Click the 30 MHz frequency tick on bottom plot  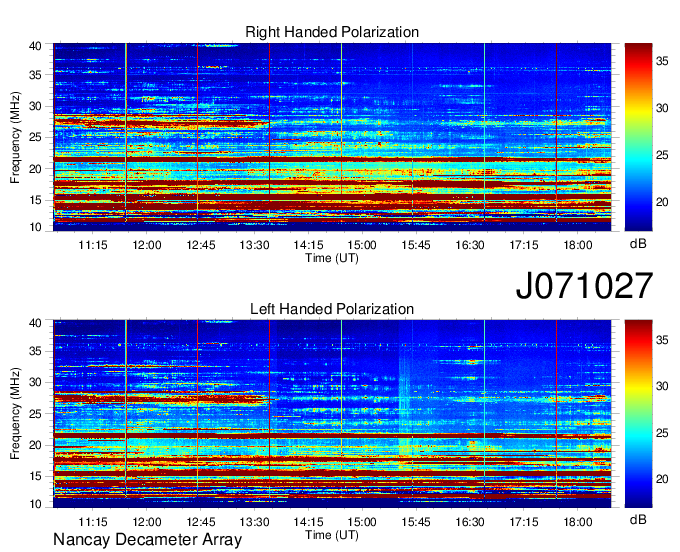coord(35,382)
